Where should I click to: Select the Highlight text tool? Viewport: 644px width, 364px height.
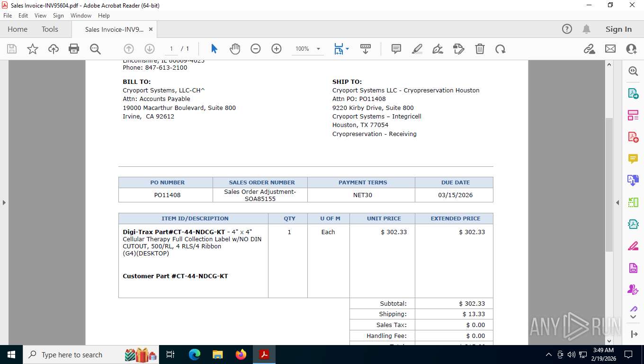coord(417,49)
